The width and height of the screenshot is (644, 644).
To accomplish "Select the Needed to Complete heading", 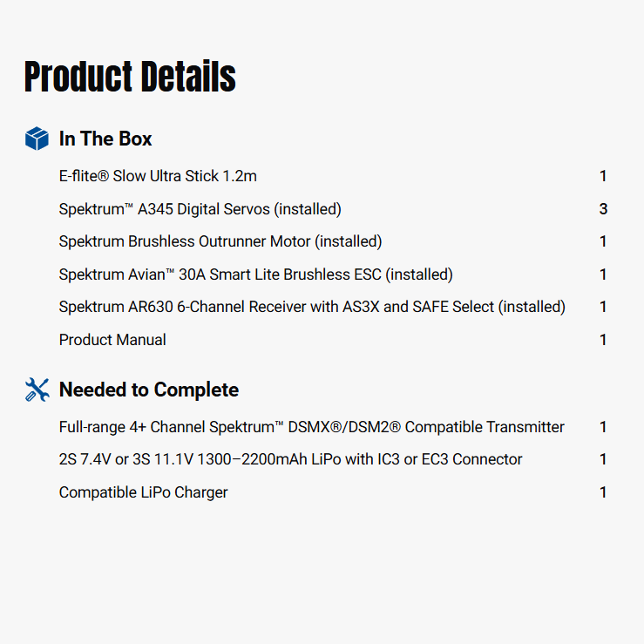I will coord(148,390).
